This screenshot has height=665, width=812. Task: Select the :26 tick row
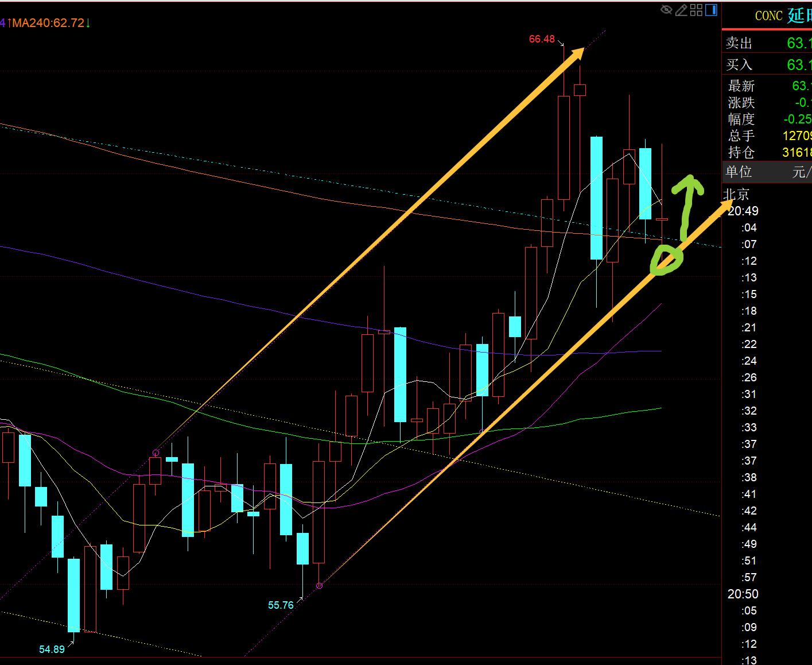tap(749, 378)
